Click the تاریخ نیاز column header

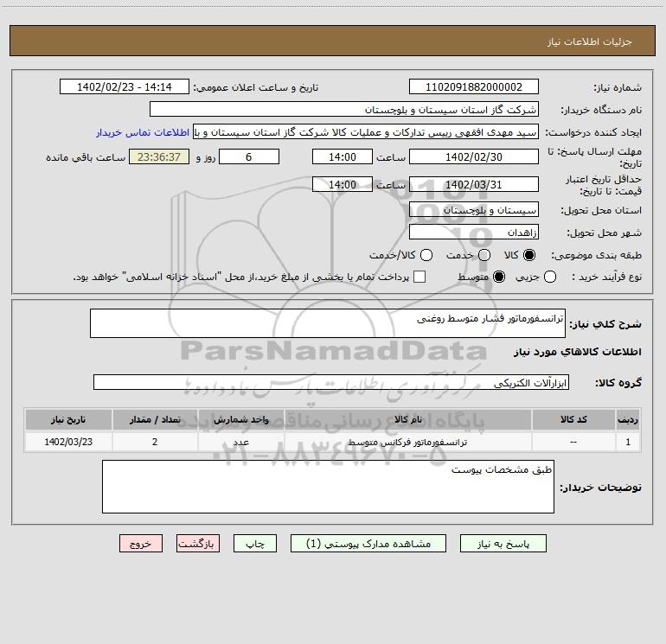68,419
